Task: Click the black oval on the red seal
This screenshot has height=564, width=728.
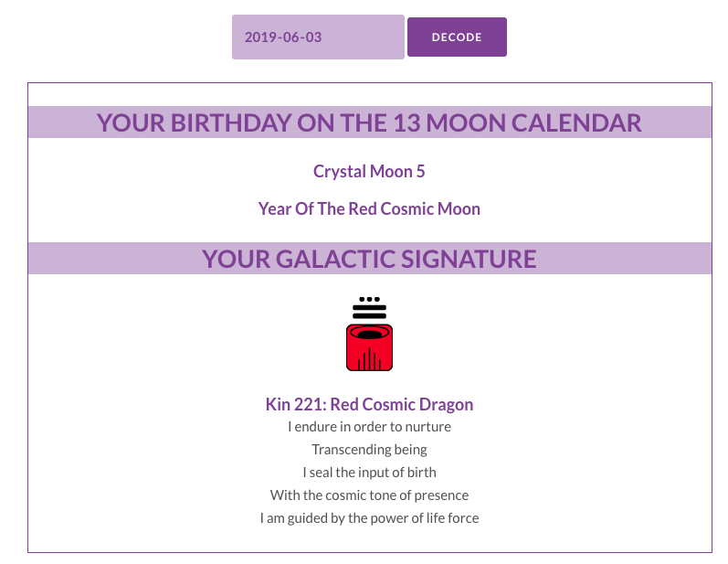Action: point(369,333)
